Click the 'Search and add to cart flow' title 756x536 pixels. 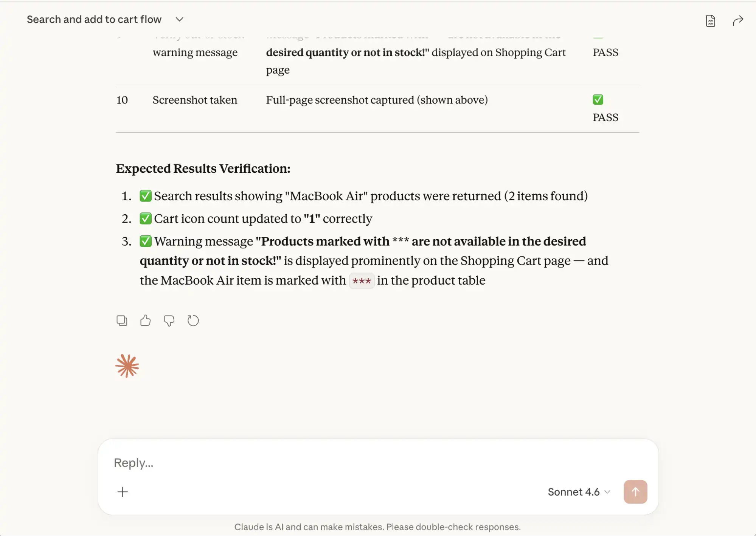pyautogui.click(x=94, y=19)
